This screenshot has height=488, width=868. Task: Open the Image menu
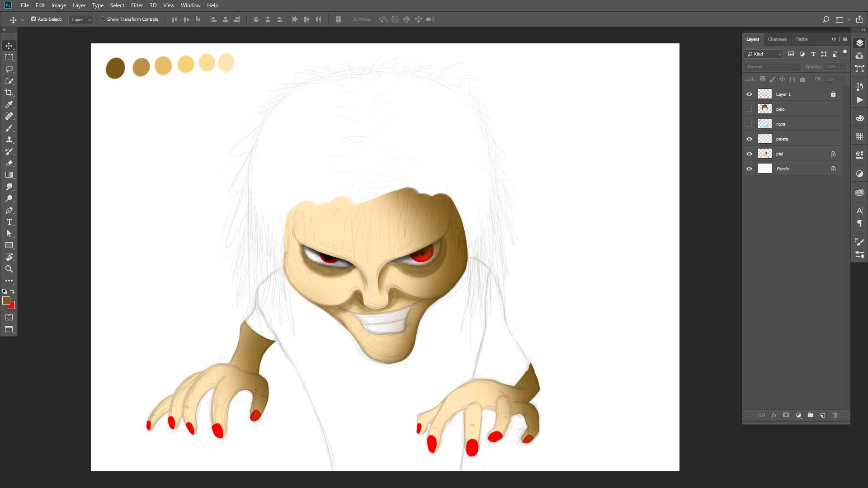59,5
